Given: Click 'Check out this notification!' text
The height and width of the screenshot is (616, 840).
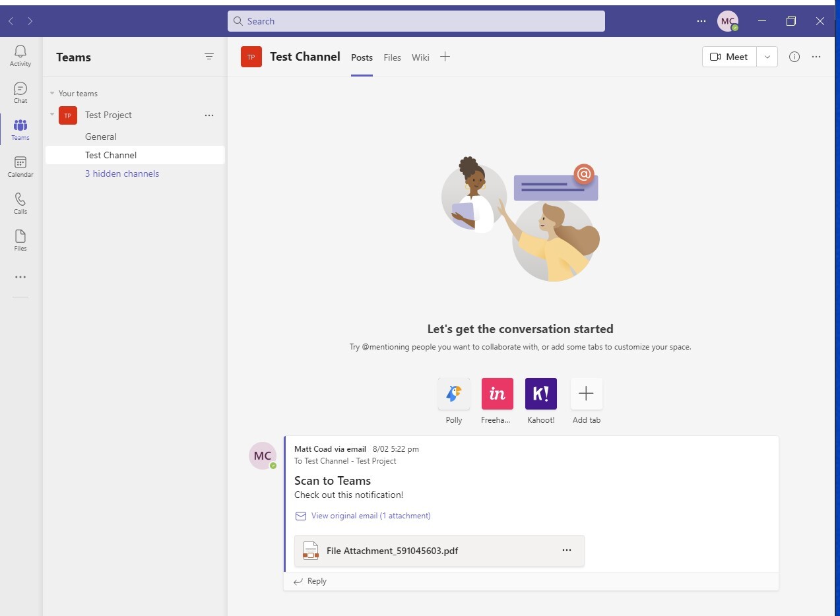Looking at the screenshot, I should [x=348, y=495].
